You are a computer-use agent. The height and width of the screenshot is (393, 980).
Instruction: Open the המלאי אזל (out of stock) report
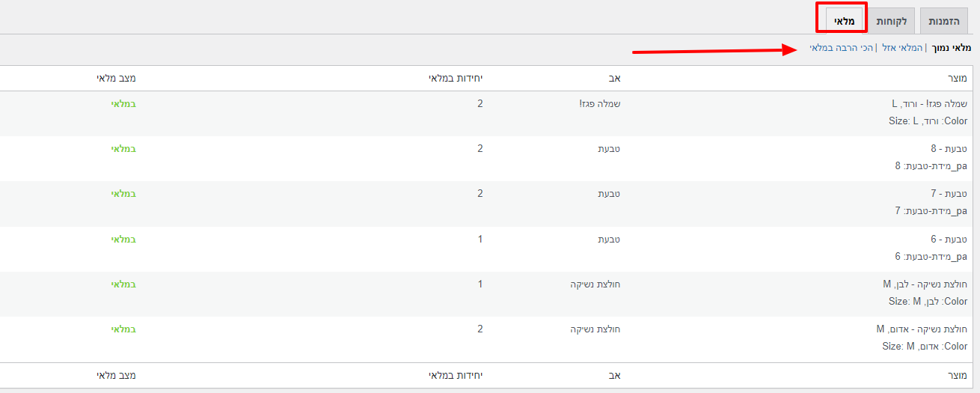click(x=901, y=49)
